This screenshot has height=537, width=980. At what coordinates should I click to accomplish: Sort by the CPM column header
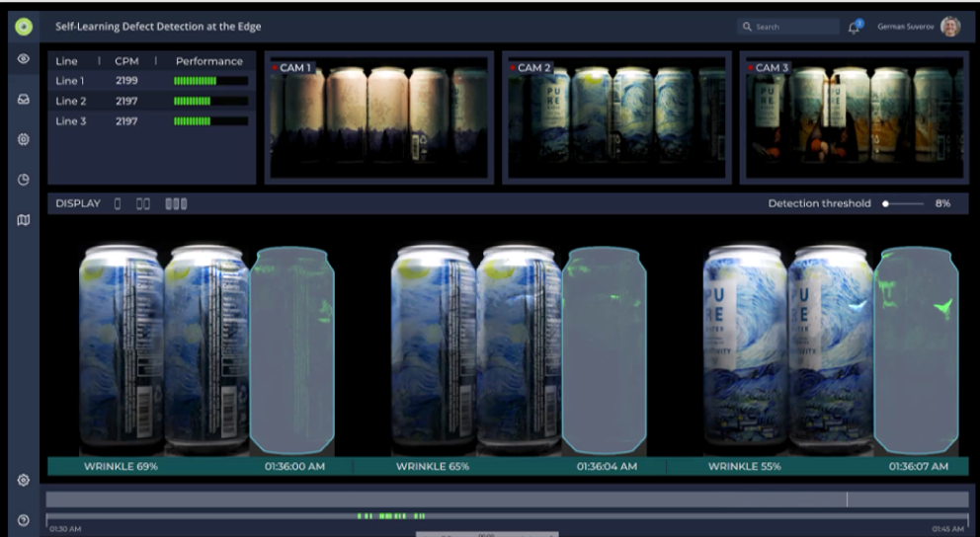coord(126,61)
